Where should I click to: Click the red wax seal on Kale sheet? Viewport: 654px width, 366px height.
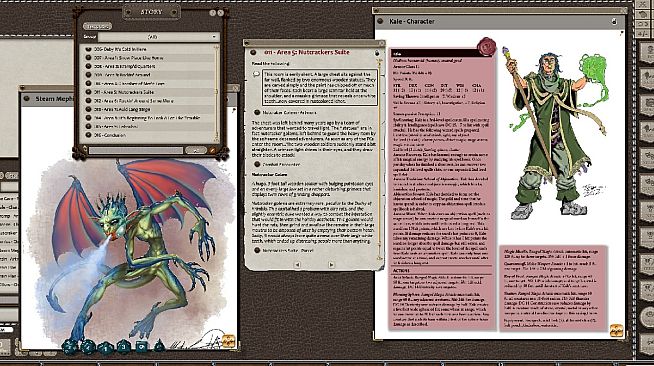point(486,46)
